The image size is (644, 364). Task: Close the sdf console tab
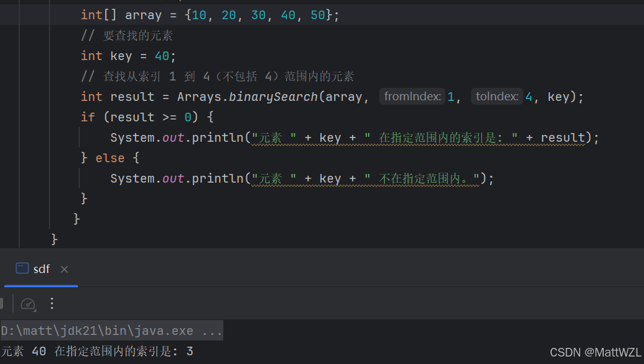(x=64, y=269)
